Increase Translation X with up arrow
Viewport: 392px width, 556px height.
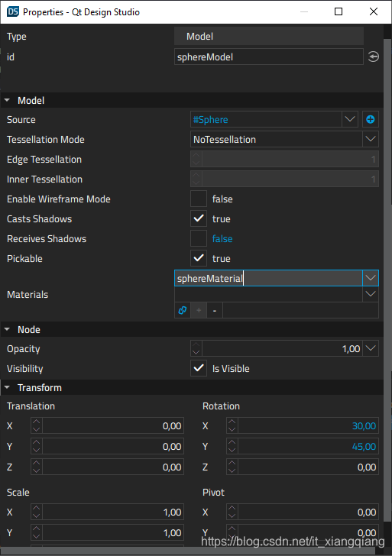[x=36, y=422]
